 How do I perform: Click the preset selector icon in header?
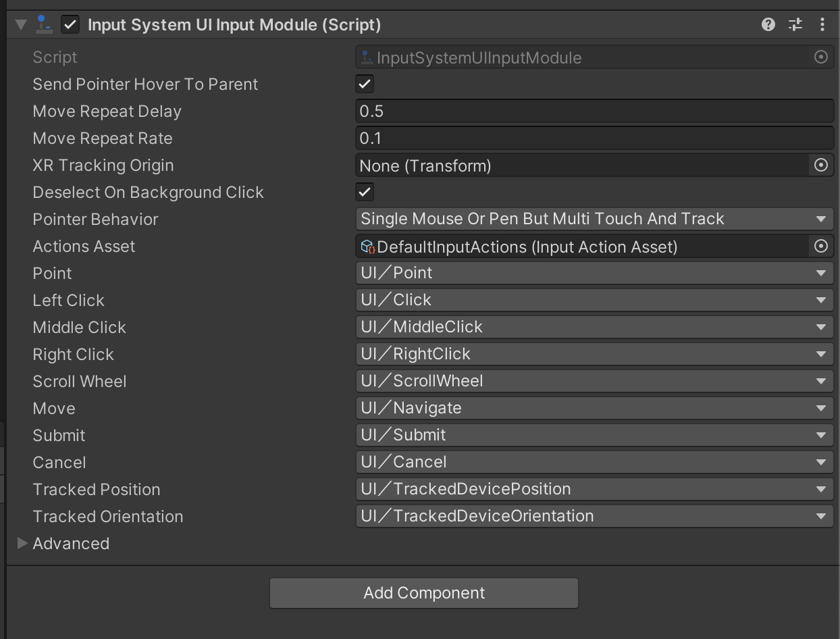[x=795, y=24]
